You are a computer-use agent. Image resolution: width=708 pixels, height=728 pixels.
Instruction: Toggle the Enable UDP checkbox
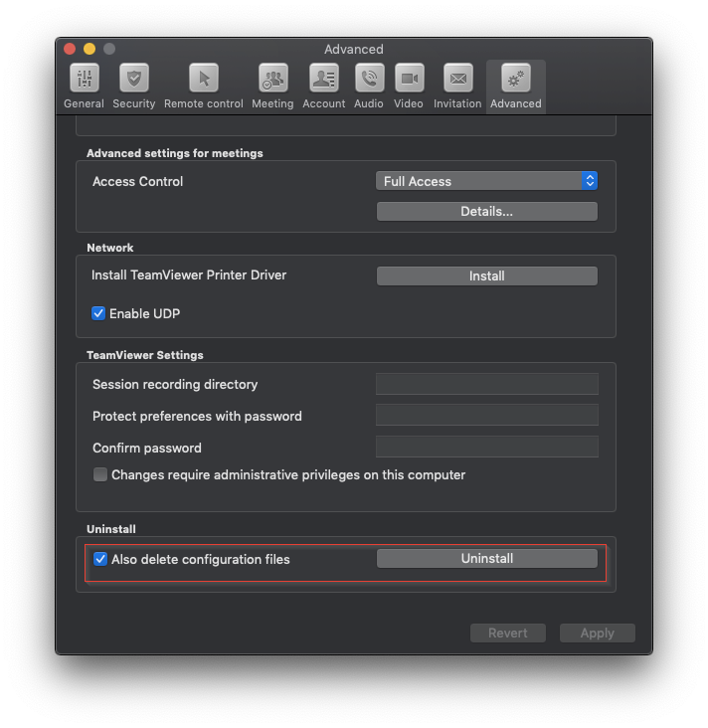98,313
